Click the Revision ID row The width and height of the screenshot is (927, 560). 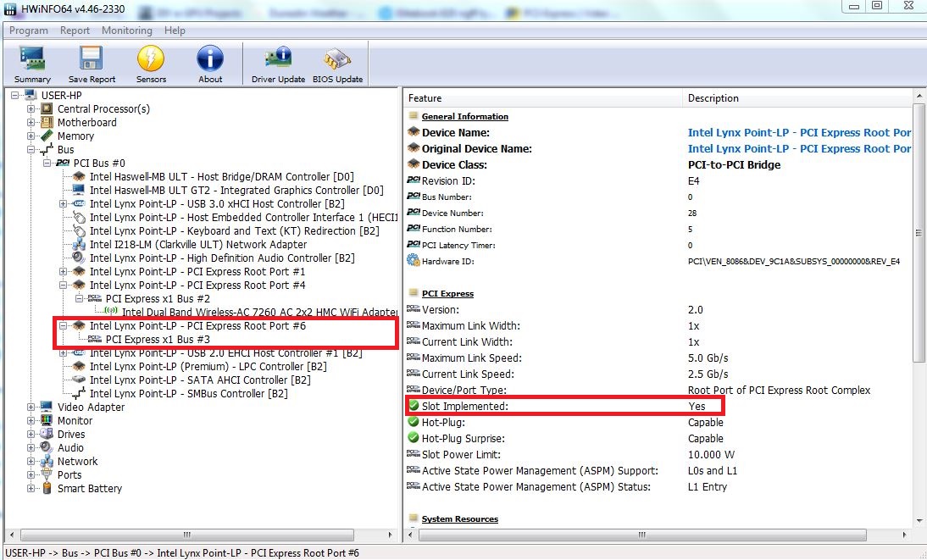click(659, 181)
